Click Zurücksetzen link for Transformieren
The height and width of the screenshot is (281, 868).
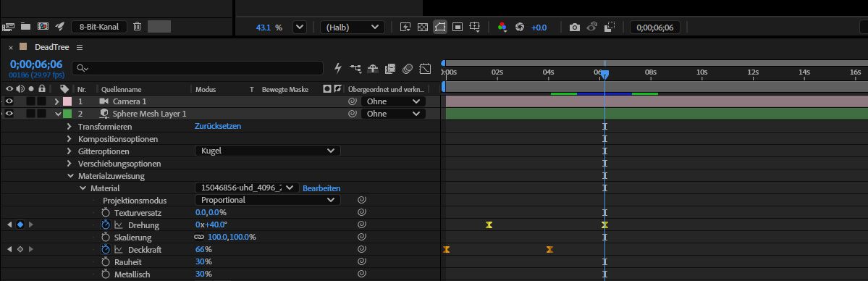pyautogui.click(x=218, y=126)
